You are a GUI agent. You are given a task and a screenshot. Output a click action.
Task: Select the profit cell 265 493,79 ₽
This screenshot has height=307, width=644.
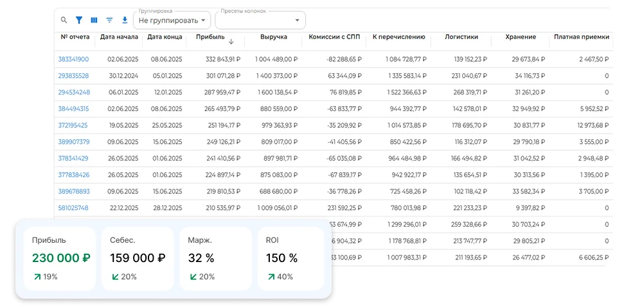pyautogui.click(x=222, y=109)
